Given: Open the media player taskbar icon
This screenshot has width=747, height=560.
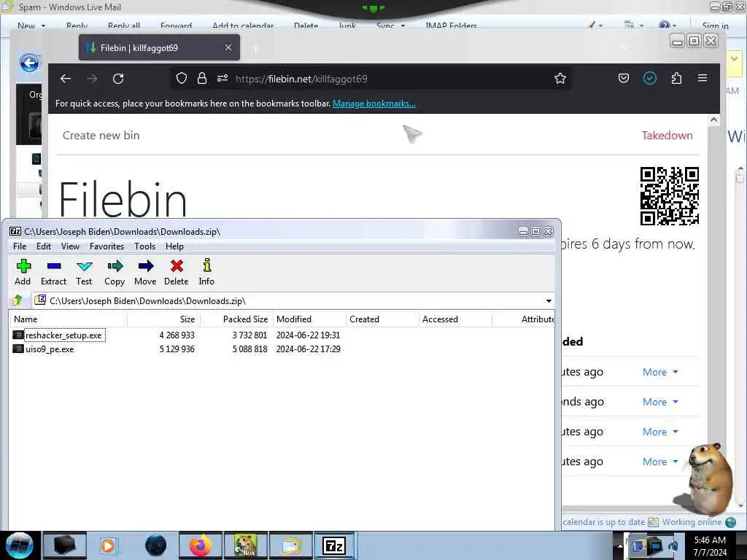Looking at the screenshot, I should point(109,545).
